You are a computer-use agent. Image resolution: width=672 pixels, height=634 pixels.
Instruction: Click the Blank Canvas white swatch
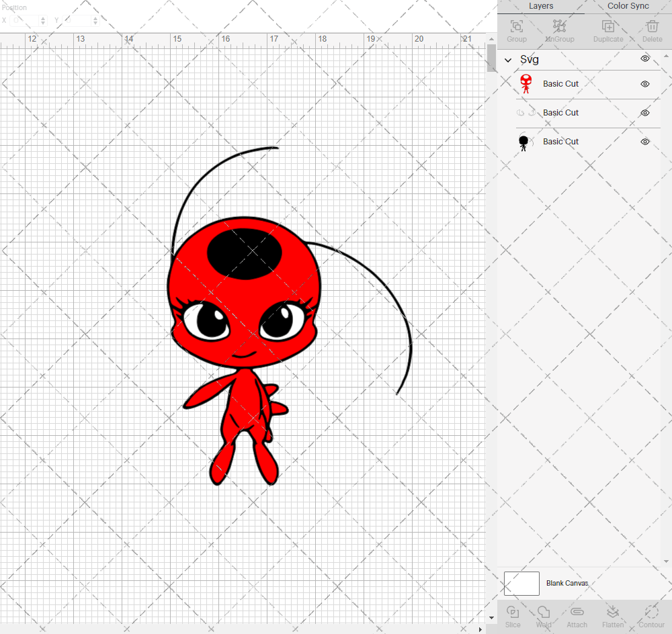[521, 584]
